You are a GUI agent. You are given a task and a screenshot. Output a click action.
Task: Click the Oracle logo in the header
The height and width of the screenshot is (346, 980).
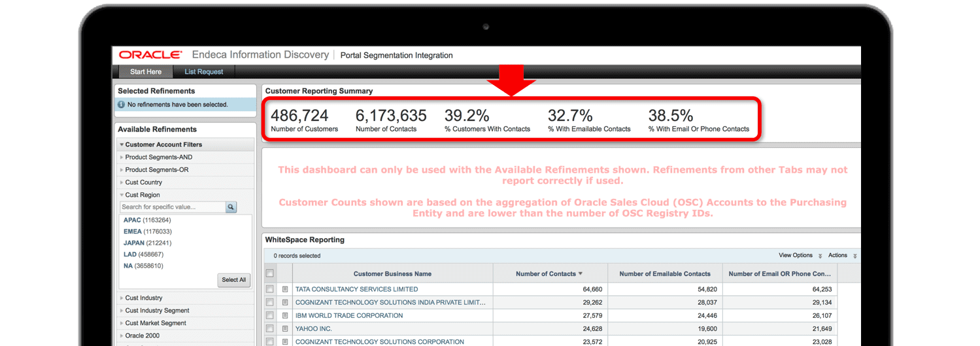point(150,55)
